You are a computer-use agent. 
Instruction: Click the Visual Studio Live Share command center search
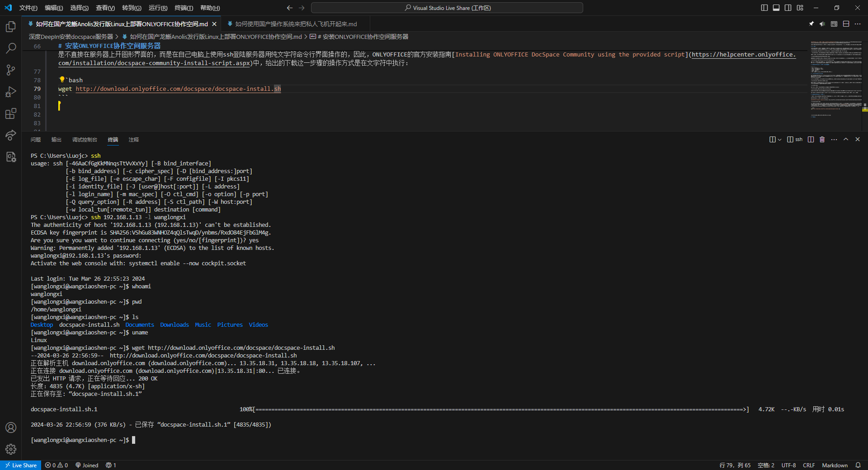(x=447, y=8)
